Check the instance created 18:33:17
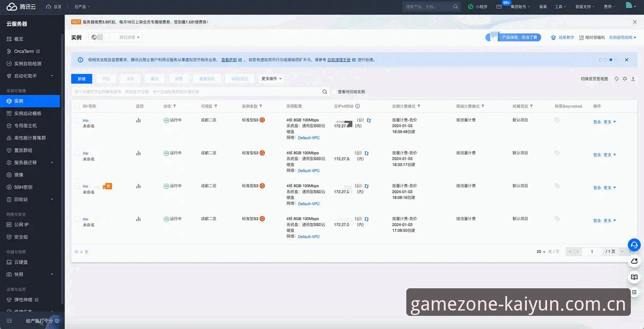 point(77,153)
